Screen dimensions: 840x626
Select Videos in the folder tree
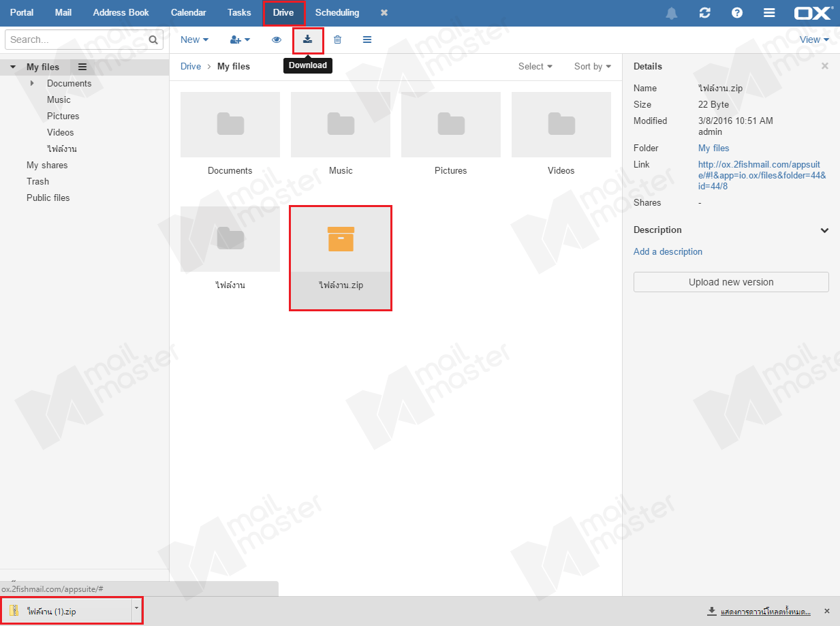tap(61, 132)
